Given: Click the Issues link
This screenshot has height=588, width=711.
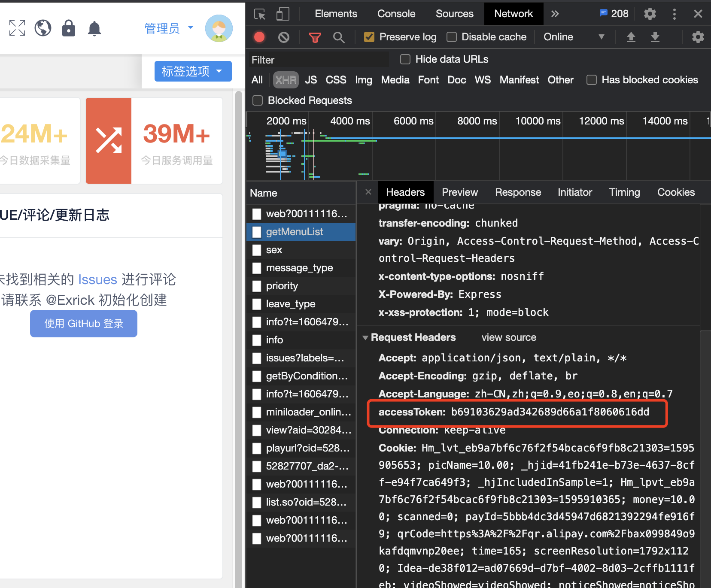Looking at the screenshot, I should point(97,279).
